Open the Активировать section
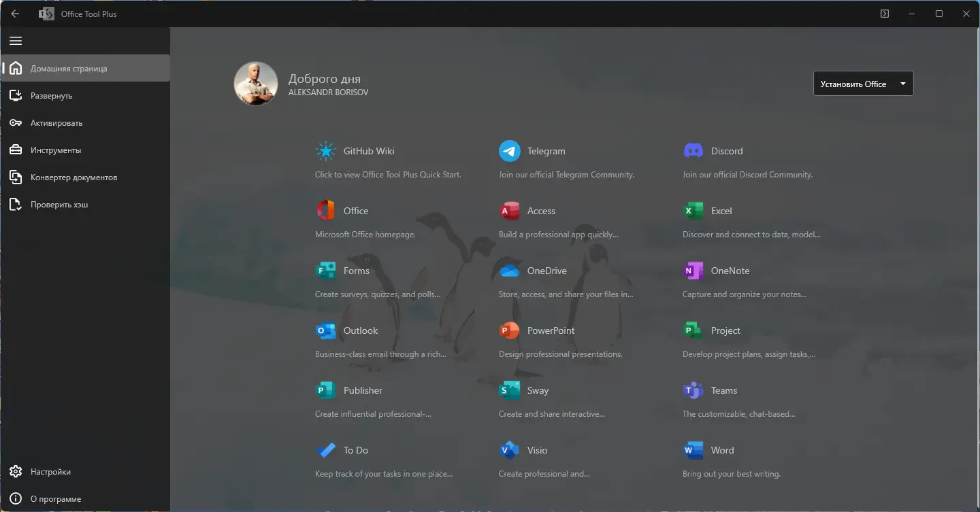Image resolution: width=980 pixels, height=512 pixels. click(85, 122)
